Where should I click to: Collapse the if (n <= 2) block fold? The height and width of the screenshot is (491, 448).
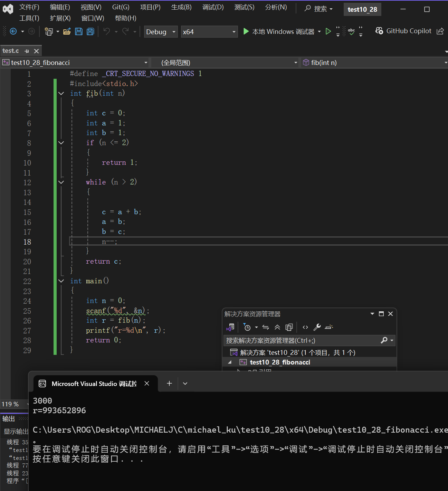coord(61,143)
